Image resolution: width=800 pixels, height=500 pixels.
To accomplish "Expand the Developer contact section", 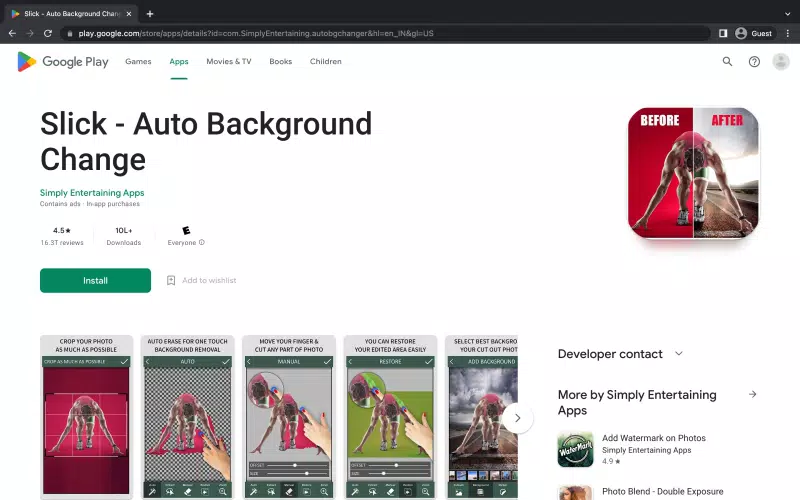I will click(679, 354).
